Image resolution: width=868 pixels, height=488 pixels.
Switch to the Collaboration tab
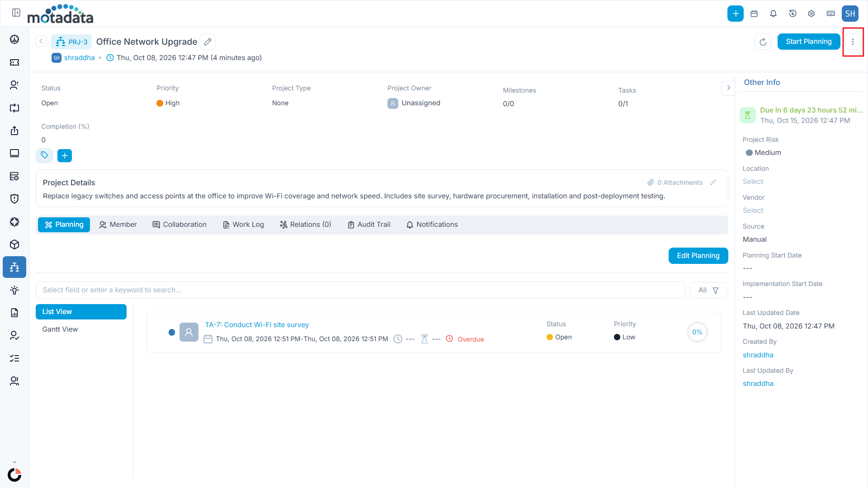point(179,225)
